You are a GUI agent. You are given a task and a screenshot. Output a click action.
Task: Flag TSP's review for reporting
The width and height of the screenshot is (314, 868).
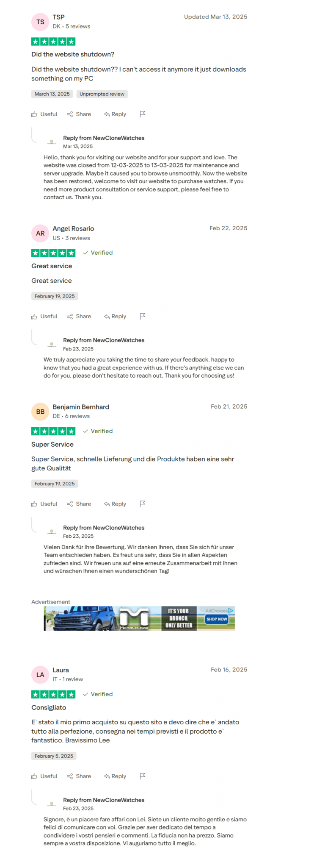pos(143,114)
